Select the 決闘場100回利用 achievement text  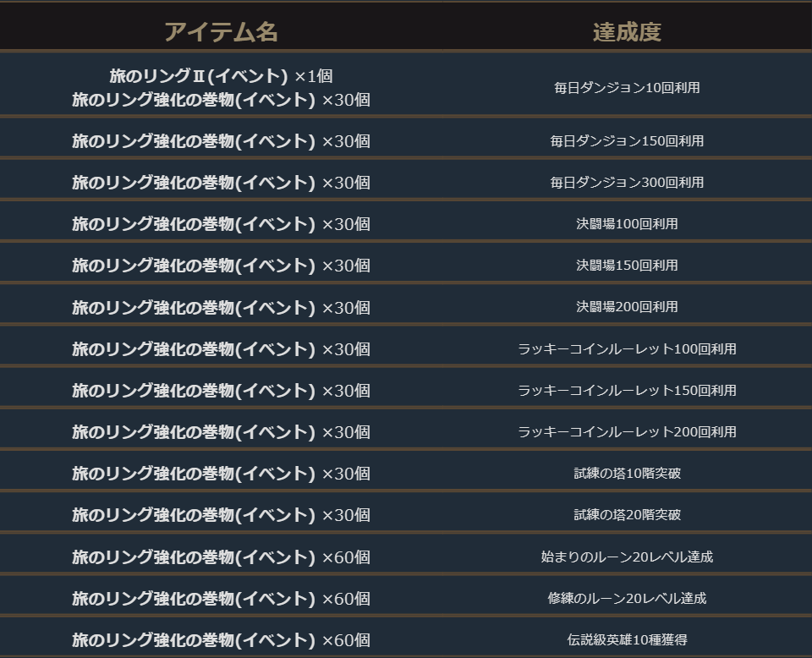click(x=627, y=224)
